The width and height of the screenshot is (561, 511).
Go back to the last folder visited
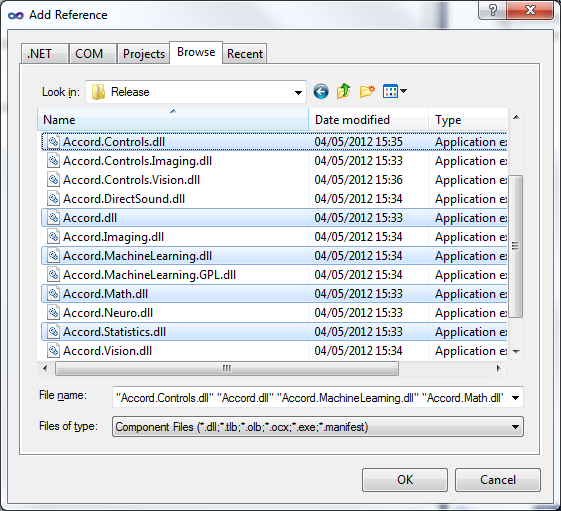coord(321,92)
